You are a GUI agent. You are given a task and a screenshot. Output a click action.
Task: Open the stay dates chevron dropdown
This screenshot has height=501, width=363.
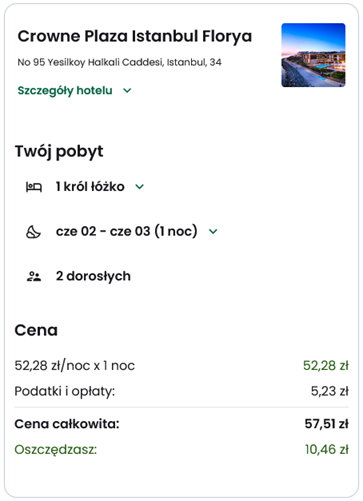coord(213,231)
